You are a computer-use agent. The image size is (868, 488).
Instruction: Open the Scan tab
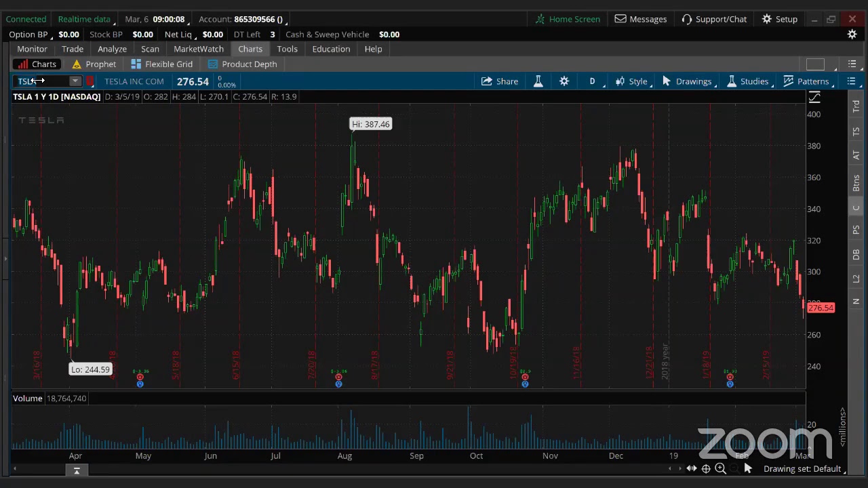150,49
